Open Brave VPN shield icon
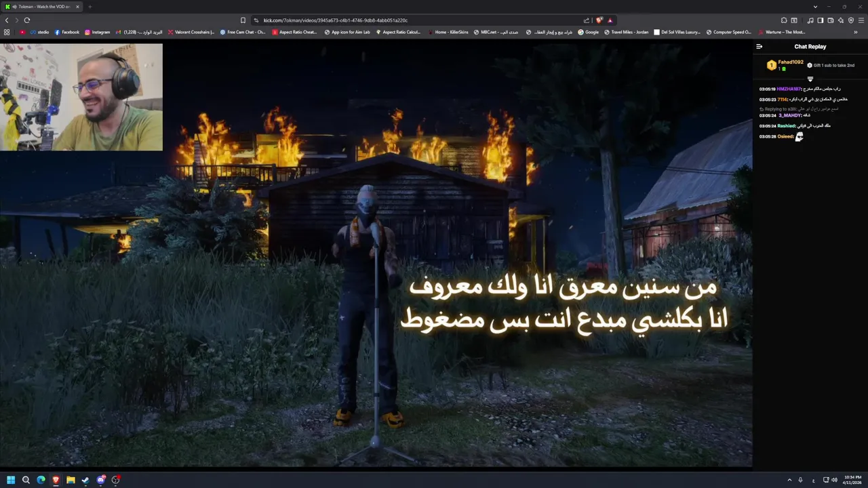Image resolution: width=868 pixels, height=488 pixels. point(850,20)
